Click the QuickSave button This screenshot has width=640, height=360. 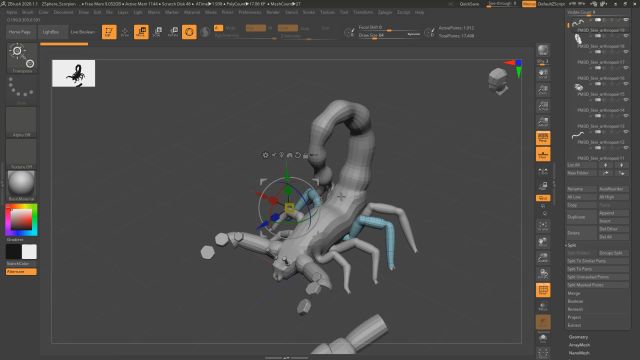(x=469, y=4)
